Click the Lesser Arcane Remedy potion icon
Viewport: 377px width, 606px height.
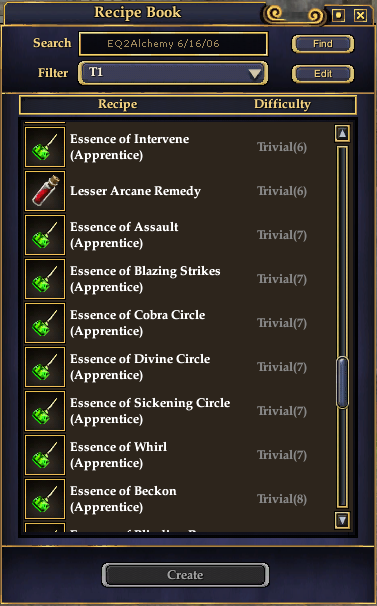pos(45,191)
